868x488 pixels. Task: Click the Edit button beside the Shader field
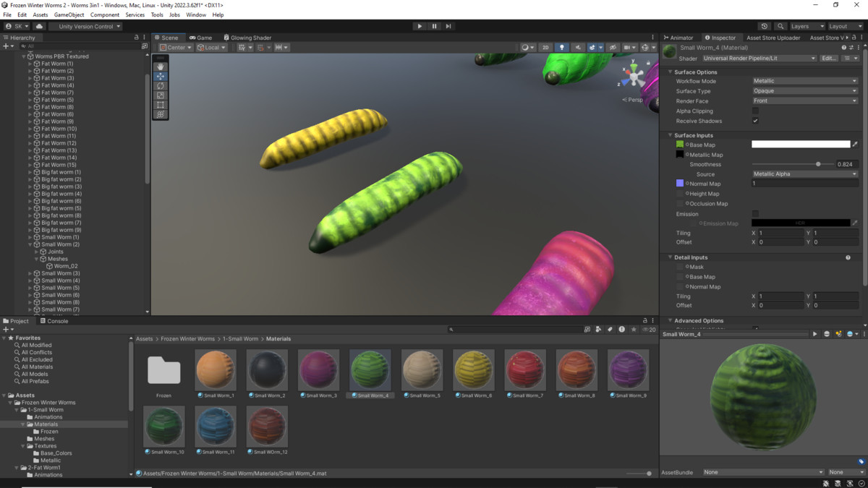click(829, 58)
